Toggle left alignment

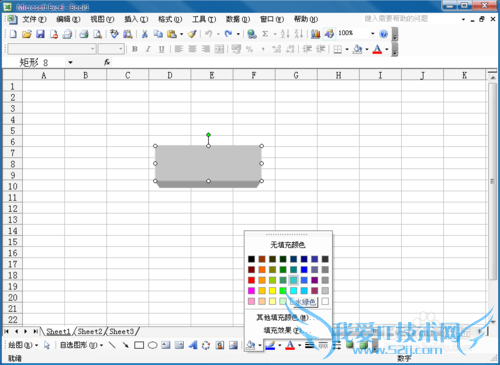[179, 49]
